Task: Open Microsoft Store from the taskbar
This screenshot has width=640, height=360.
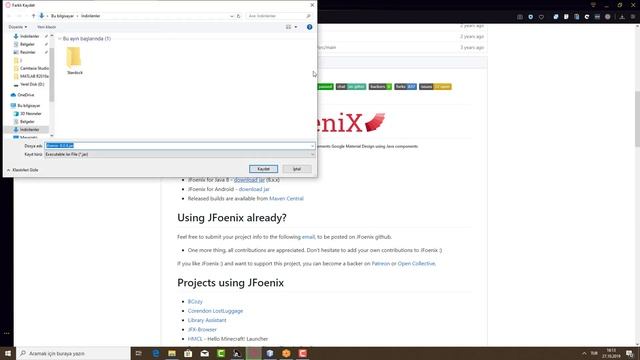Action: 188,353
